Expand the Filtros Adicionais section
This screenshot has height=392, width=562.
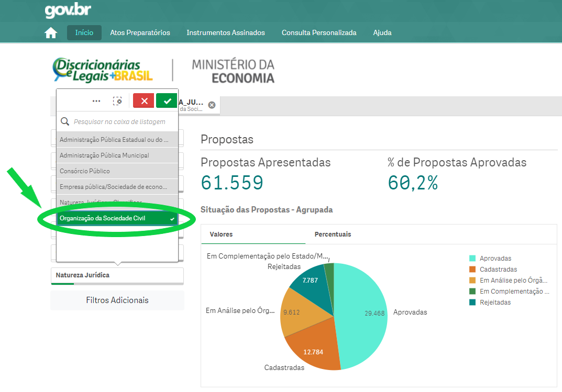tap(117, 300)
